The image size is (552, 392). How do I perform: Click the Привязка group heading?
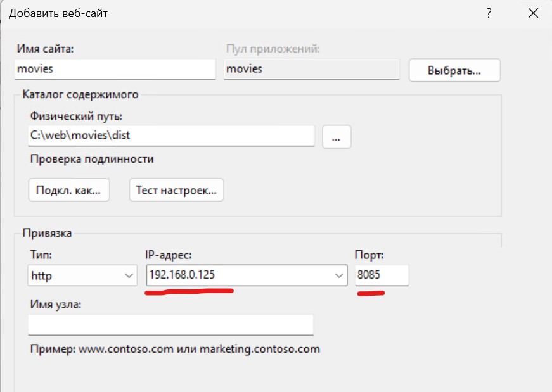pos(47,233)
